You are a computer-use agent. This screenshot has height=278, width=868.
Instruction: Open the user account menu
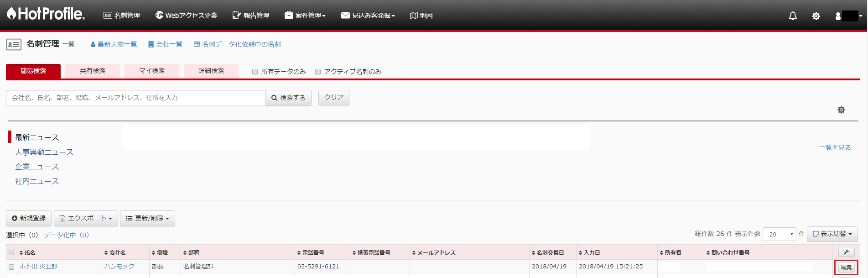[848, 16]
